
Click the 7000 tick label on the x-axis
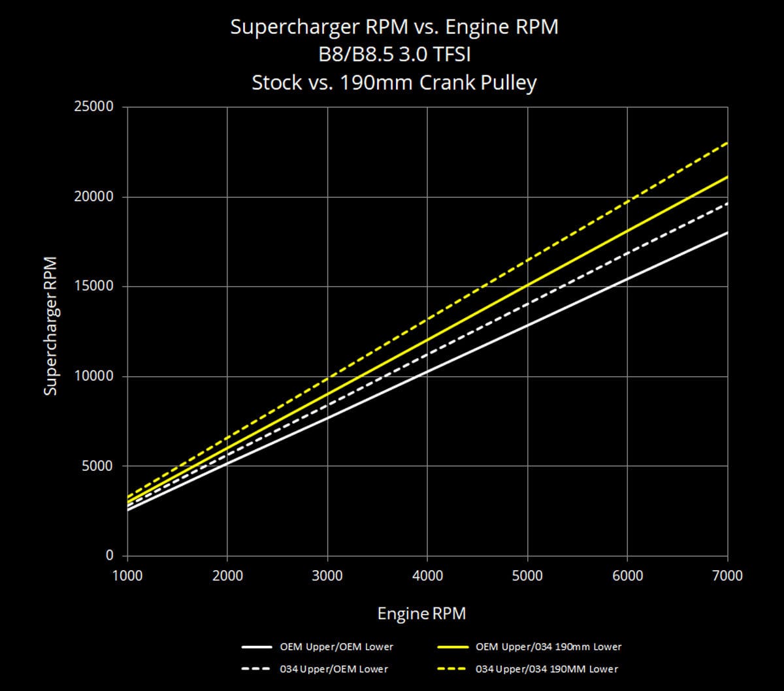(x=727, y=575)
